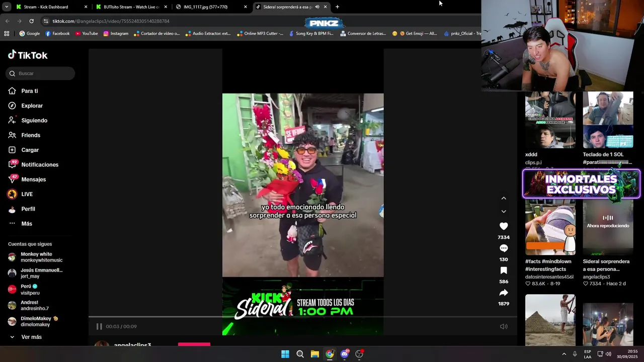Open Para ti feed

(x=23, y=91)
